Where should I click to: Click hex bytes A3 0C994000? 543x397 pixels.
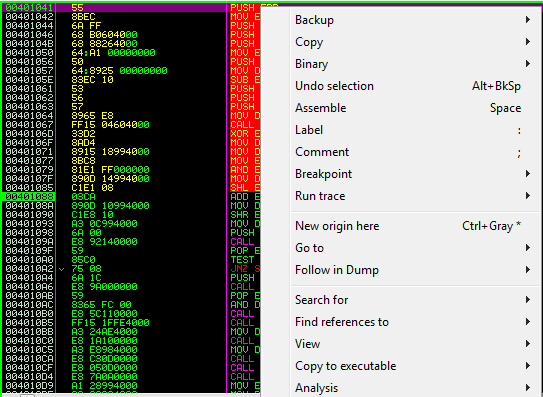pos(104,223)
